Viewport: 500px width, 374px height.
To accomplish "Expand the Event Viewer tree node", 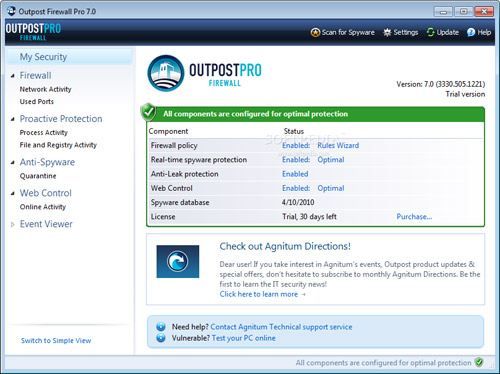I will (12, 224).
